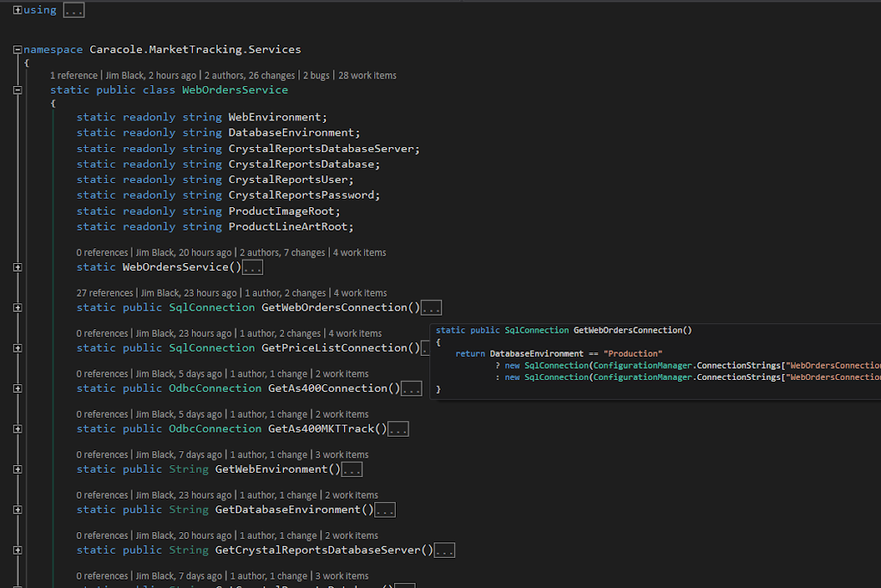Open the '2 bugs' CodeLens indicator
The height and width of the screenshot is (588, 881).
317,76
